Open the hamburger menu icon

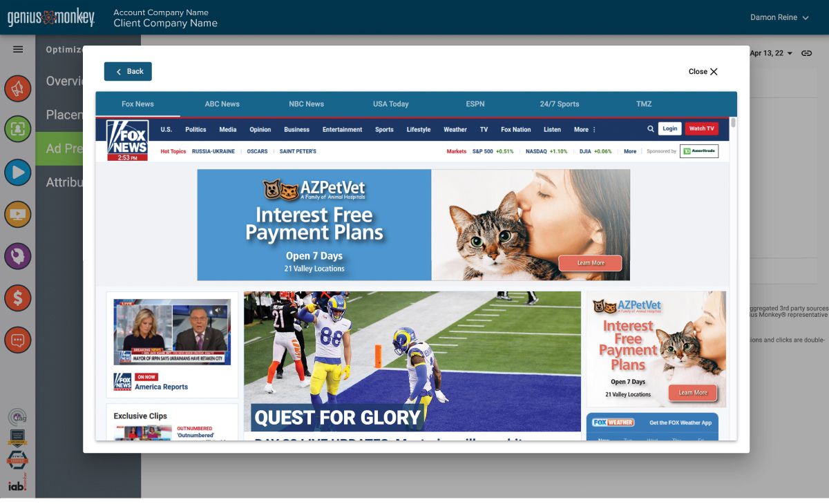(18, 49)
